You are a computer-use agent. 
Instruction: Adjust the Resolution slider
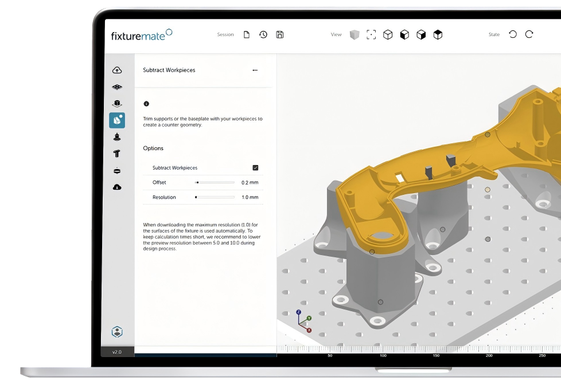pos(196,197)
